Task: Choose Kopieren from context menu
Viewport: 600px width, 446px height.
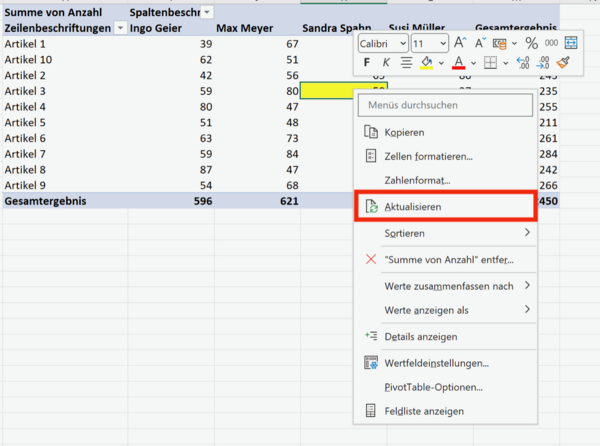Action: click(445, 132)
